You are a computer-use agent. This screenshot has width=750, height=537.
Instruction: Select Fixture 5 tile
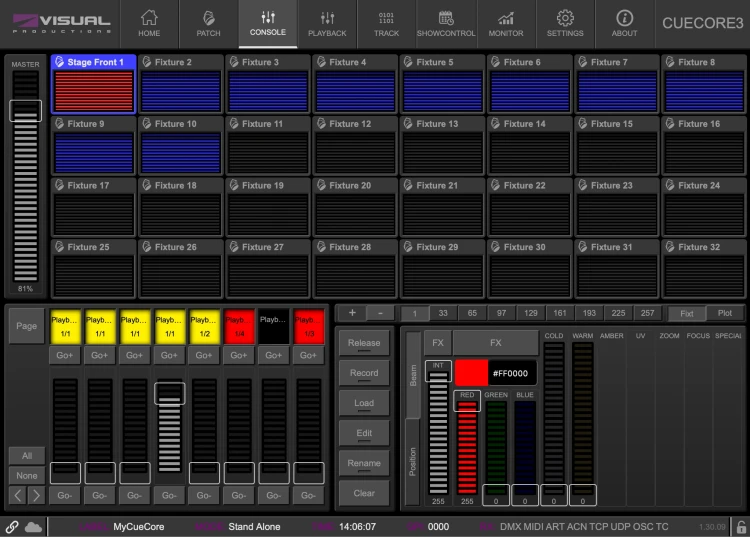tap(442, 84)
